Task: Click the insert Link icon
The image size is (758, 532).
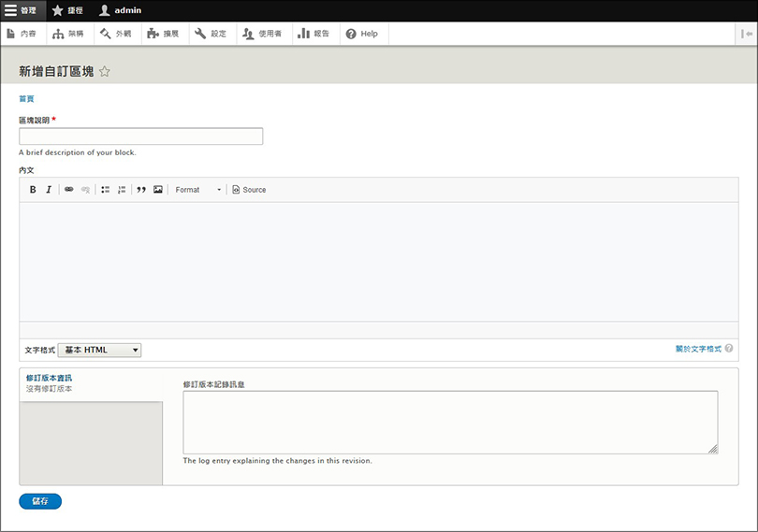Action: click(69, 190)
